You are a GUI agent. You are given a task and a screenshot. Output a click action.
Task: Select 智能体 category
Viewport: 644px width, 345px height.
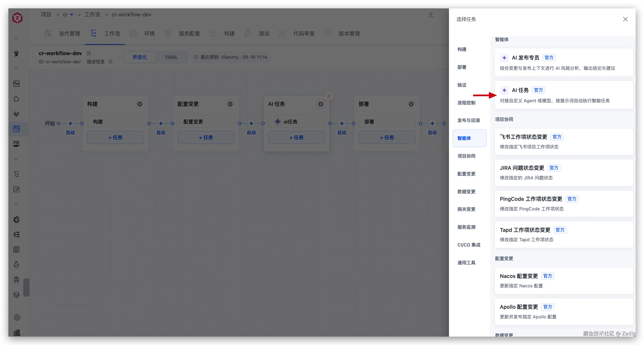[469, 138]
